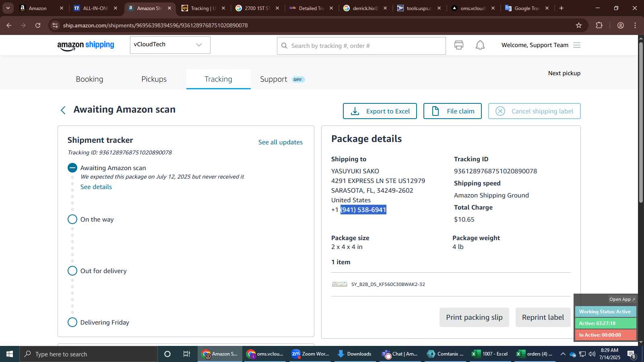
Task: Click On the way status circle
Action: click(x=72, y=219)
